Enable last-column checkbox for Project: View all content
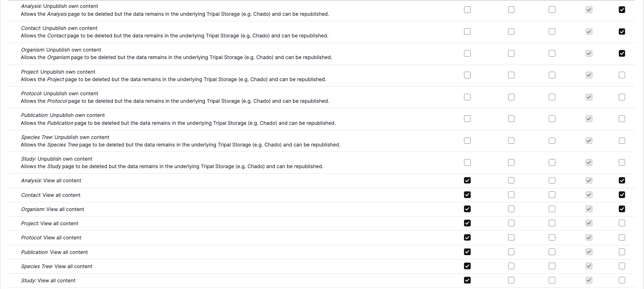 [622, 223]
